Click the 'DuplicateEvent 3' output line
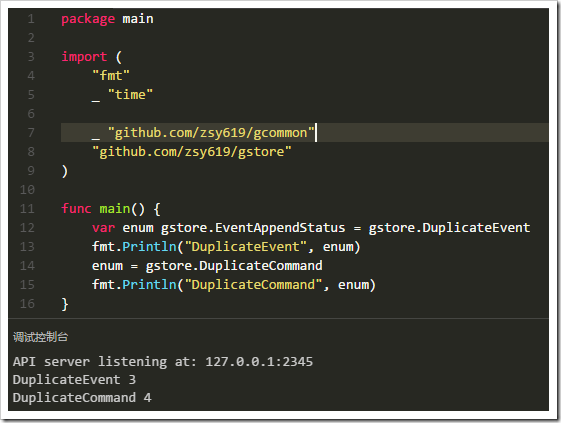Screen dimensions: 561x423 pyautogui.click(x=74, y=380)
